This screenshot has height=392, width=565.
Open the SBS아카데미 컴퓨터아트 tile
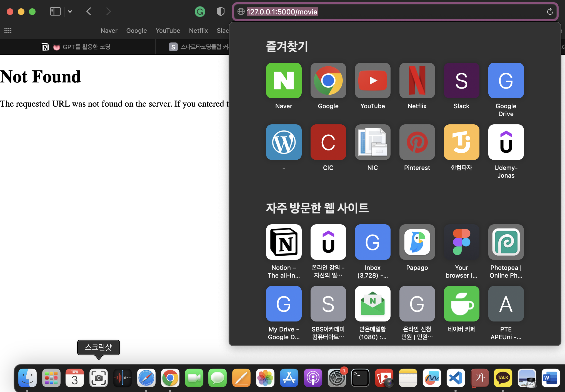coord(328,304)
